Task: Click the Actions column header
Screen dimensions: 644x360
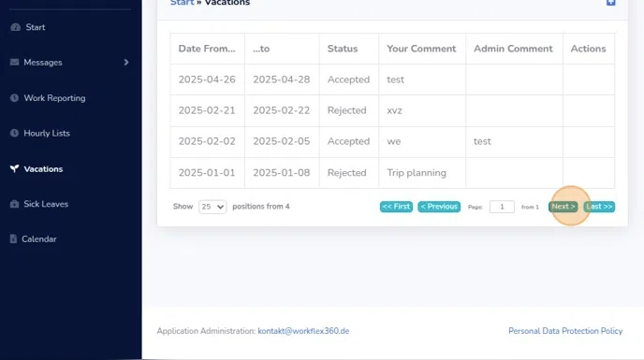Action: click(589, 49)
